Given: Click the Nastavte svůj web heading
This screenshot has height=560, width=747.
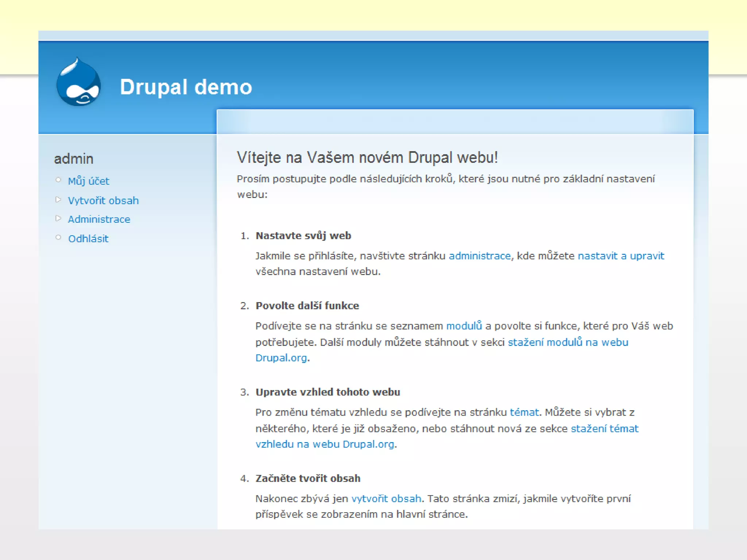Looking at the screenshot, I should coord(303,236).
